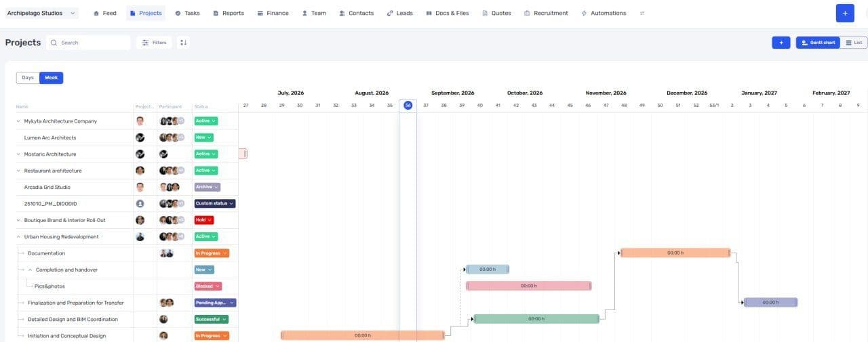Click the project Search field
Screen dimensions: 868x342
click(88, 43)
